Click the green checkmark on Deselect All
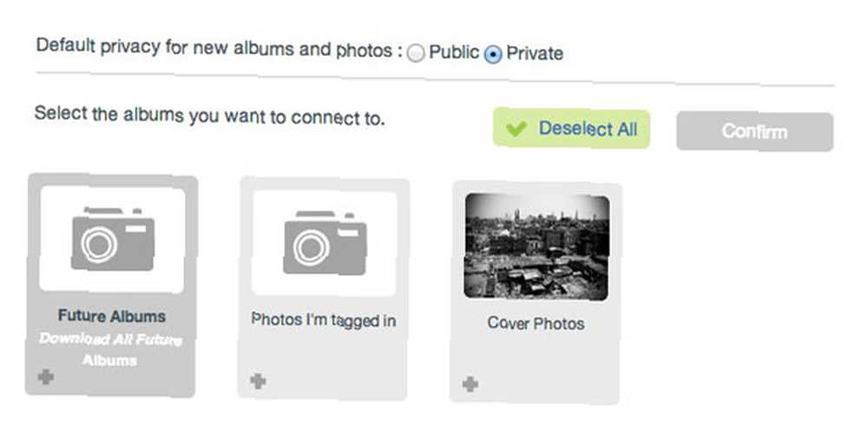Image resolution: width=868 pixels, height=440 pixels. click(x=516, y=129)
